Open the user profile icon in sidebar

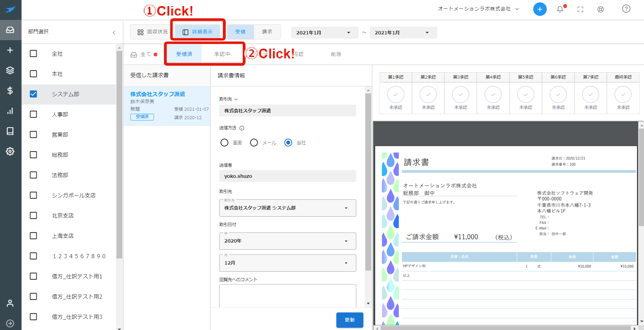(10, 303)
